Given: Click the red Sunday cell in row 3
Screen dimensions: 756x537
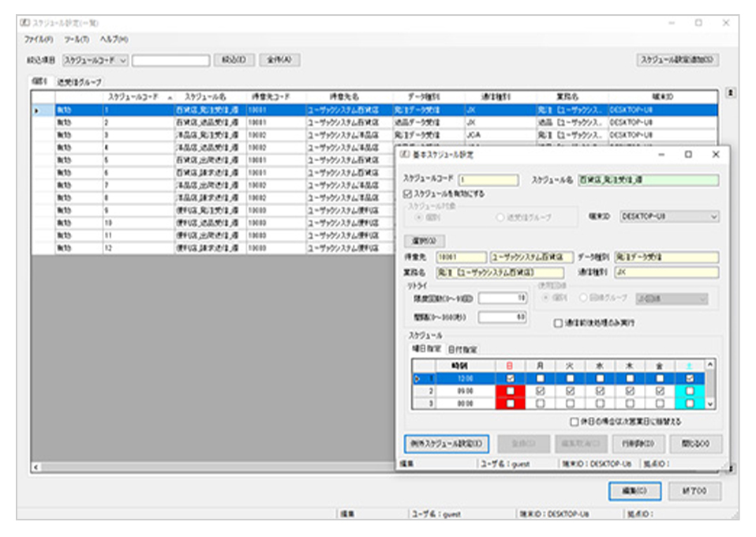Looking at the screenshot, I should (x=510, y=403).
